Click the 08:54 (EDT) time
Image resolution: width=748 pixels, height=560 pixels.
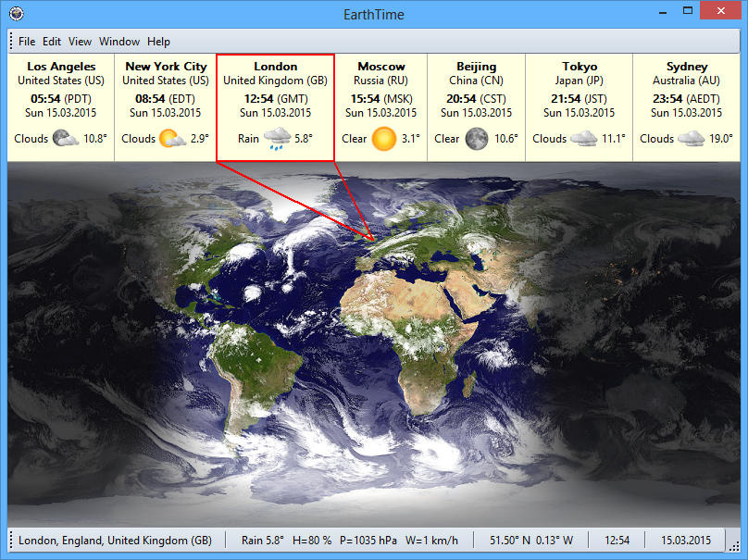[165, 99]
